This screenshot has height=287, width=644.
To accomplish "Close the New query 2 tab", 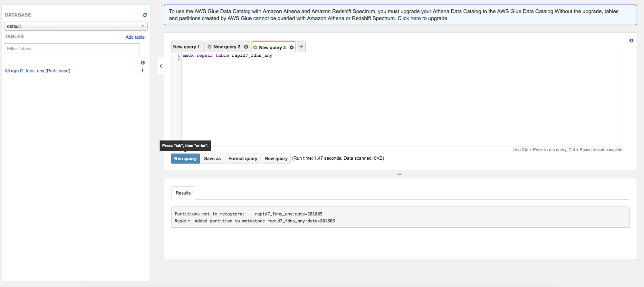I will point(246,47).
